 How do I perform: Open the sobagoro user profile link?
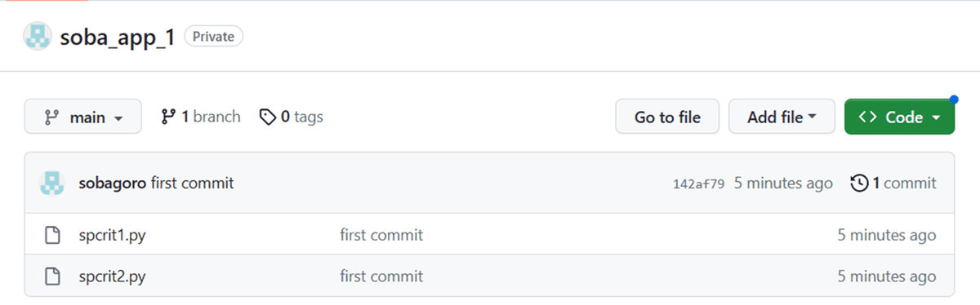click(113, 183)
